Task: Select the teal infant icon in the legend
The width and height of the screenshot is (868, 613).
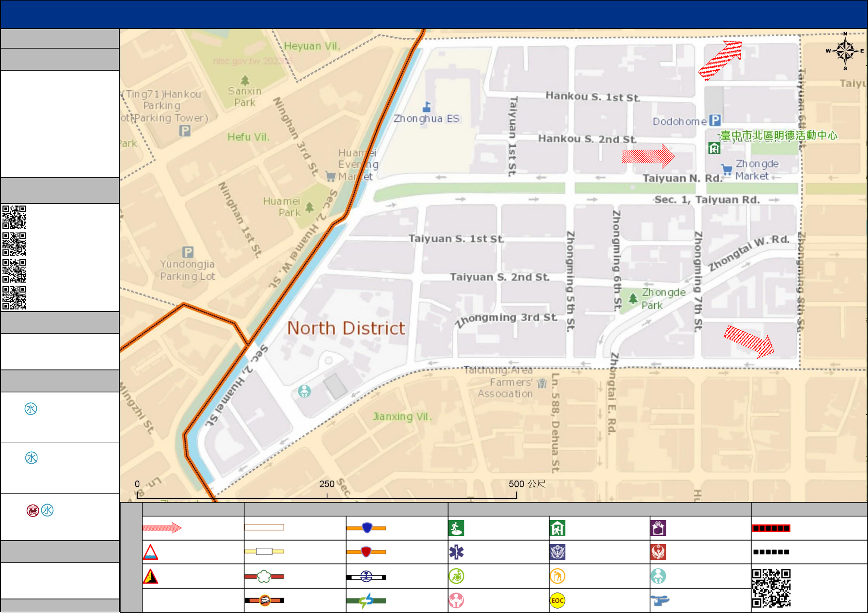Action: point(658,576)
